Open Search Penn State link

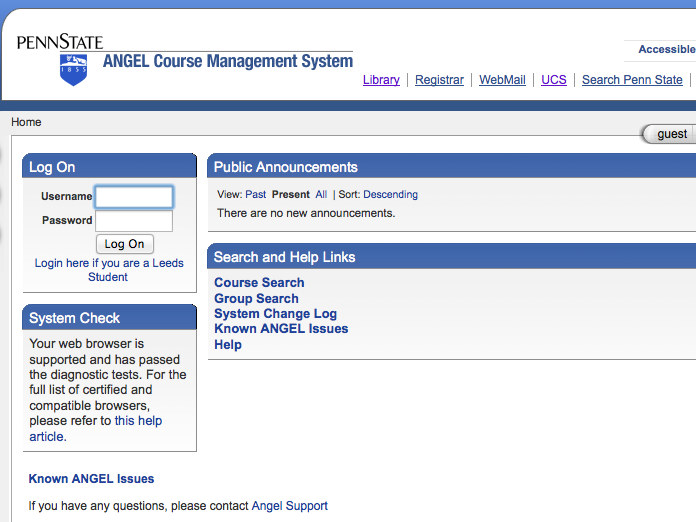[632, 80]
